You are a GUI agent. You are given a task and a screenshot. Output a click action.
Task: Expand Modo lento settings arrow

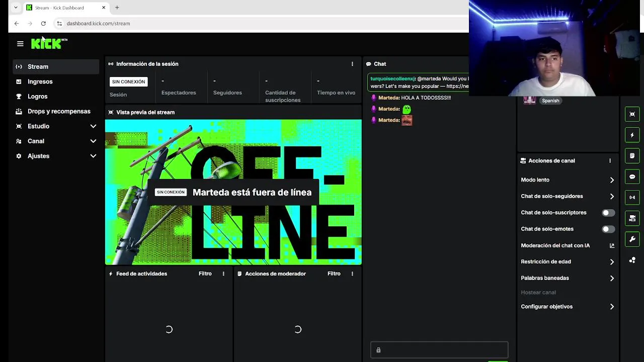pos(612,180)
